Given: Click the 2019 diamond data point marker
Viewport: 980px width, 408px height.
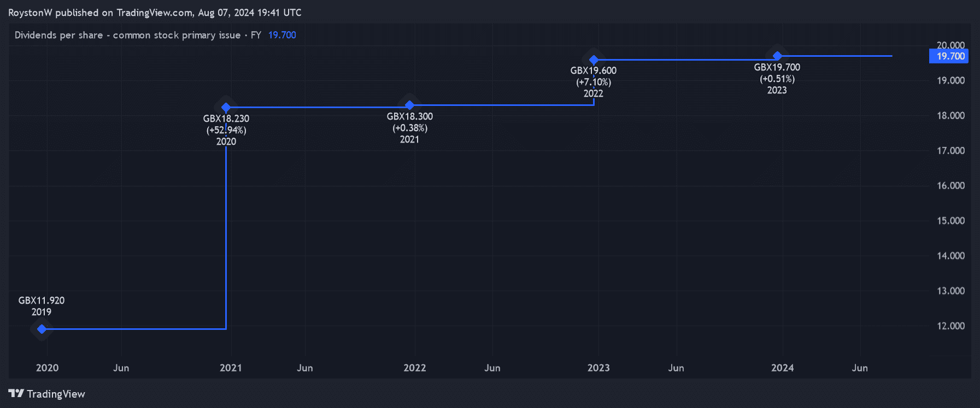Looking at the screenshot, I should pos(42,329).
